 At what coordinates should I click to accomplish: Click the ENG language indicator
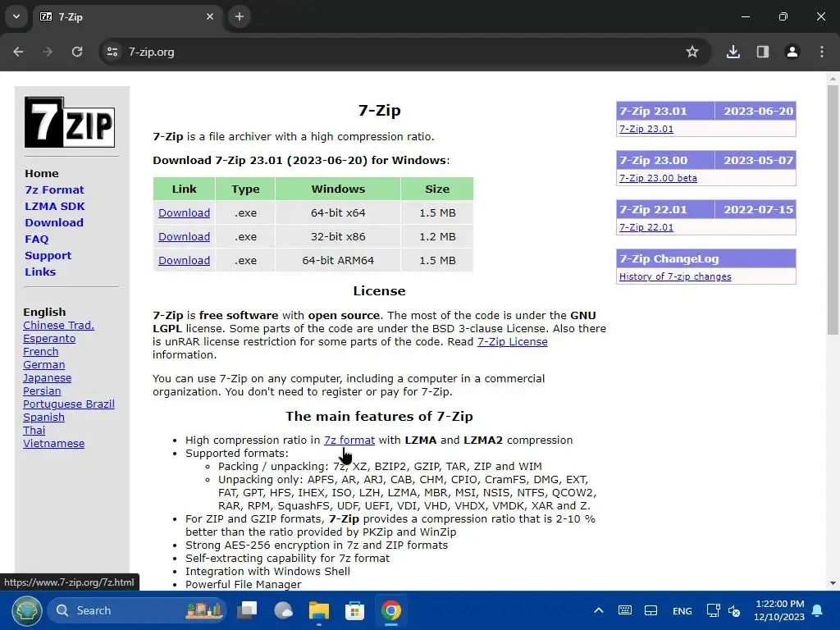[x=682, y=611]
